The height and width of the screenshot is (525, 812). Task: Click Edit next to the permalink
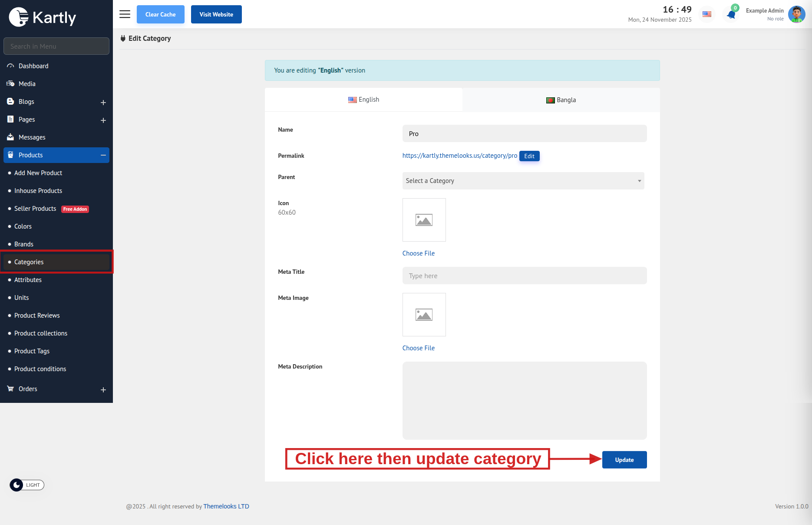(x=529, y=156)
